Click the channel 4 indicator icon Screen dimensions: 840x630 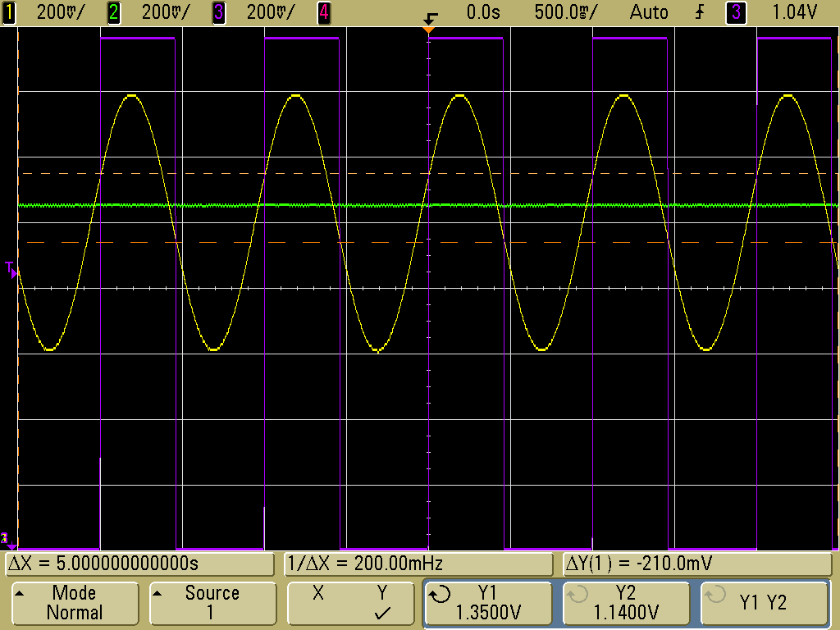tap(324, 12)
